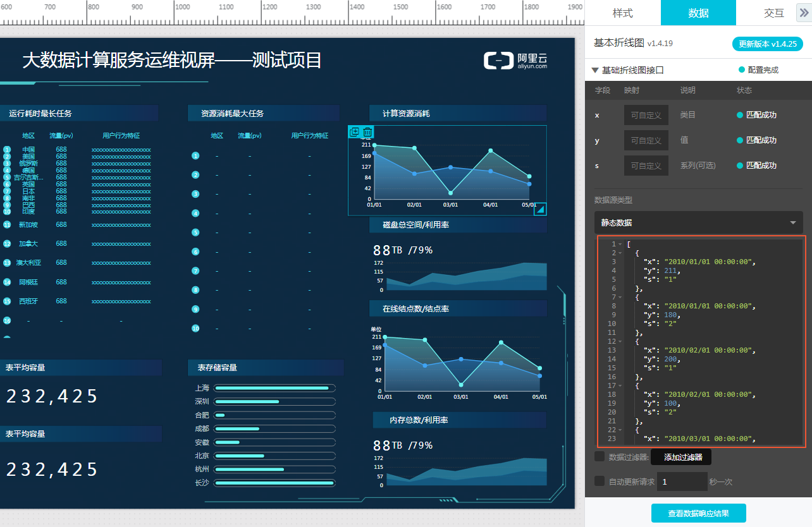Duplicate the selected line chart widget
Viewport: 812px width, 527px height.
tap(355, 132)
